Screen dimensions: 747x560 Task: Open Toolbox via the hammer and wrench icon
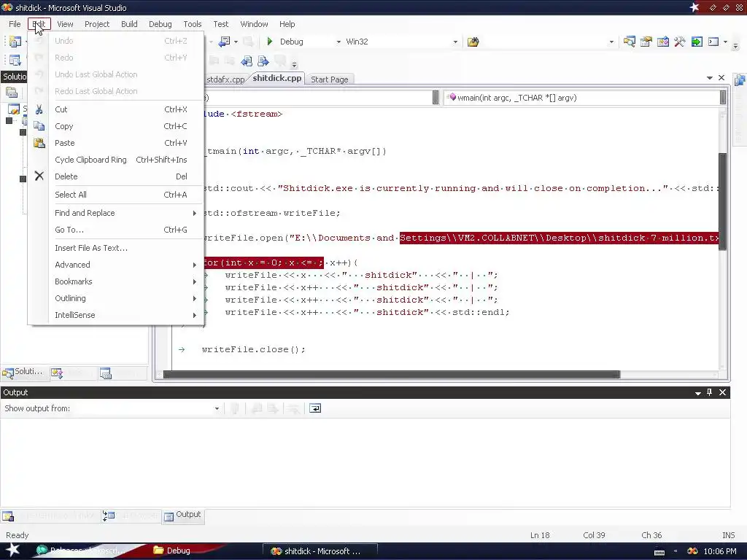pyautogui.click(x=679, y=42)
